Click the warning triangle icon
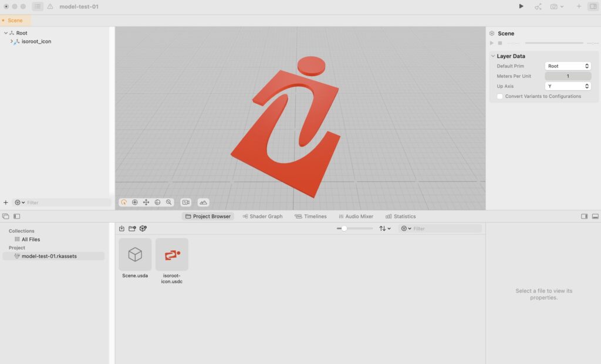The height and width of the screenshot is (364, 601). coord(50,6)
